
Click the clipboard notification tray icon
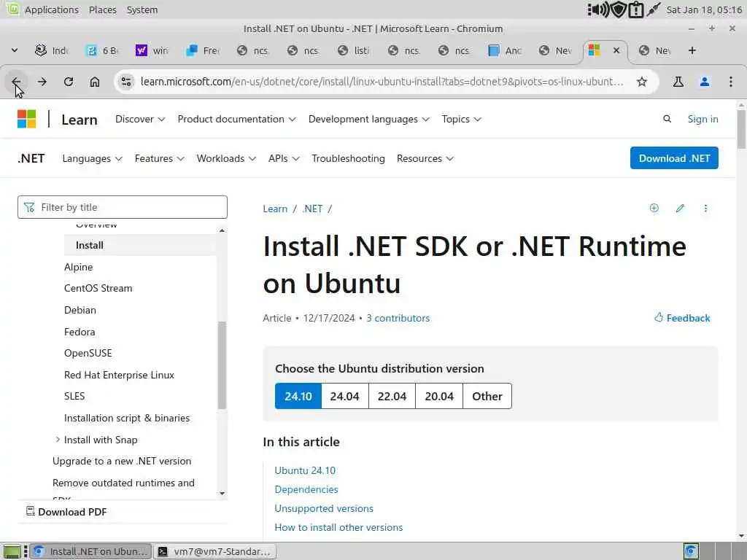pyautogui.click(x=636, y=9)
